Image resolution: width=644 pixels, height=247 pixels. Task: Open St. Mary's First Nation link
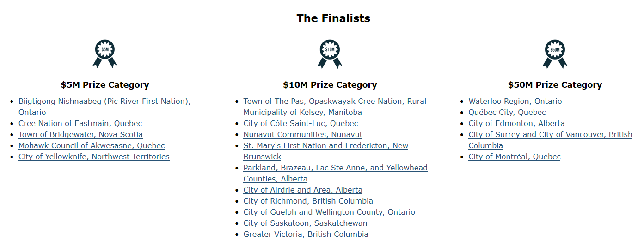tap(326, 146)
